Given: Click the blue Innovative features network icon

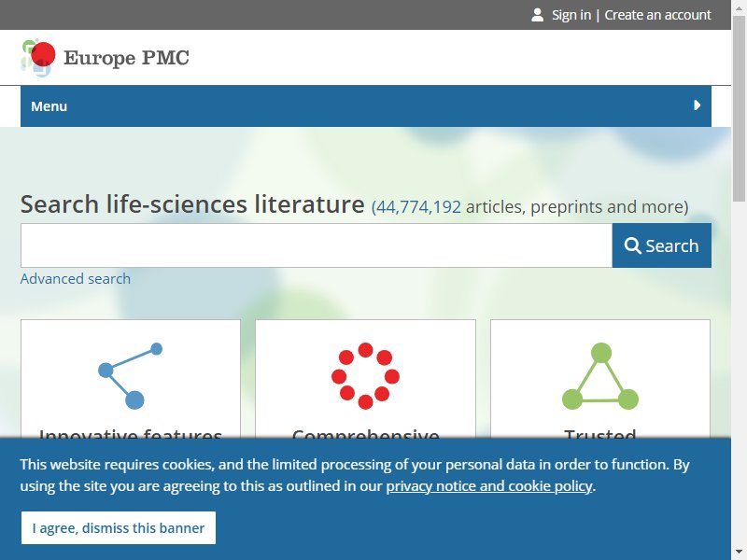Looking at the screenshot, I should point(131,376).
